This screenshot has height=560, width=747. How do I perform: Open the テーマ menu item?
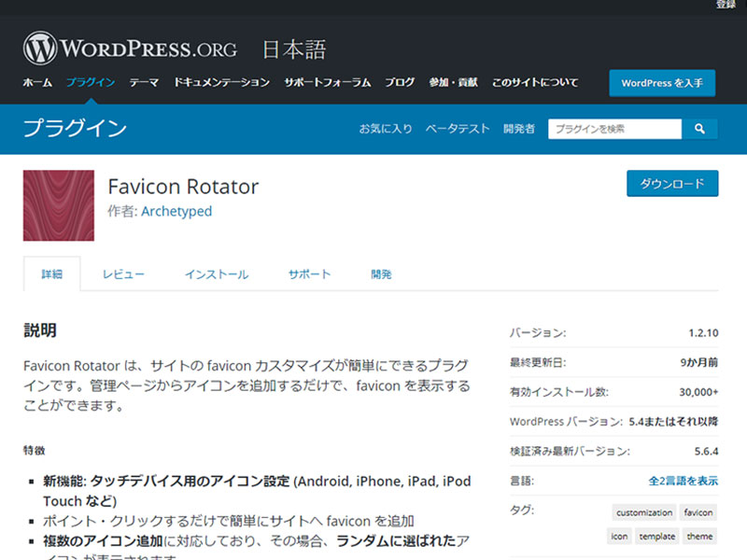click(x=144, y=82)
